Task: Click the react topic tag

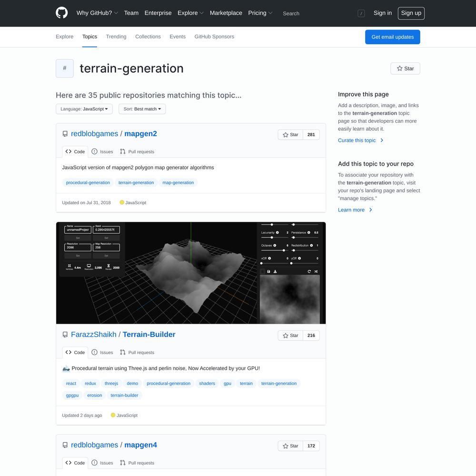Action: (71, 383)
